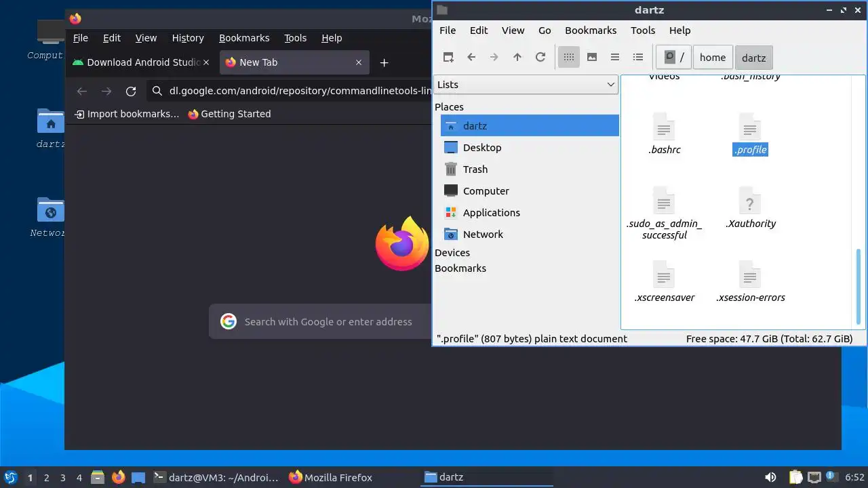This screenshot has height=488, width=868.
Task: Open Firefox Help menu
Action: coord(332,38)
